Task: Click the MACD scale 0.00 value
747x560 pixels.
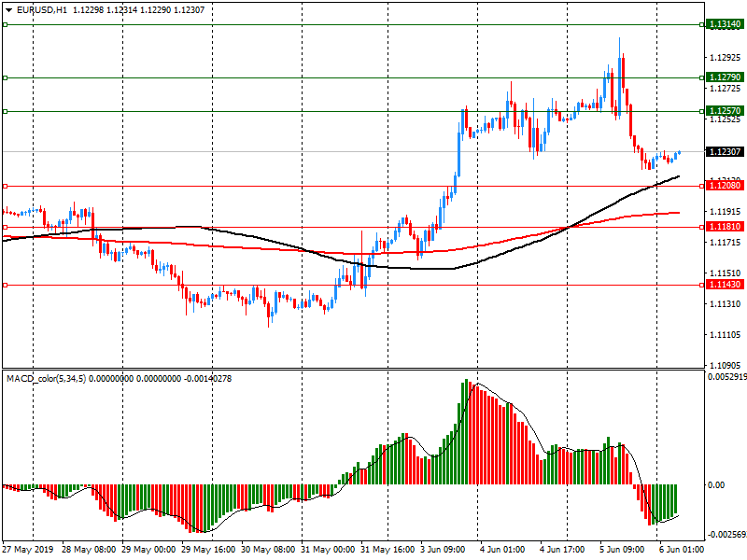Action: 716,484
